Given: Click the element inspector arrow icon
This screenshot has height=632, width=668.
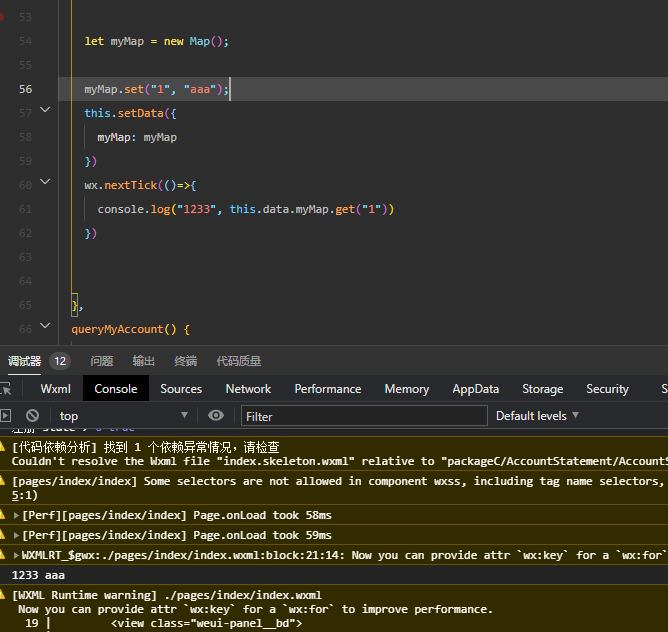Looking at the screenshot, I should click(6, 389).
